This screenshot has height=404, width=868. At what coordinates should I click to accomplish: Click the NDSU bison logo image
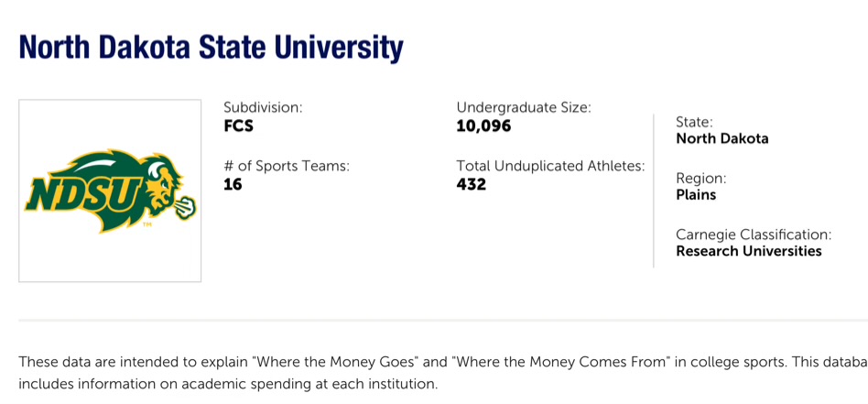pos(110,191)
